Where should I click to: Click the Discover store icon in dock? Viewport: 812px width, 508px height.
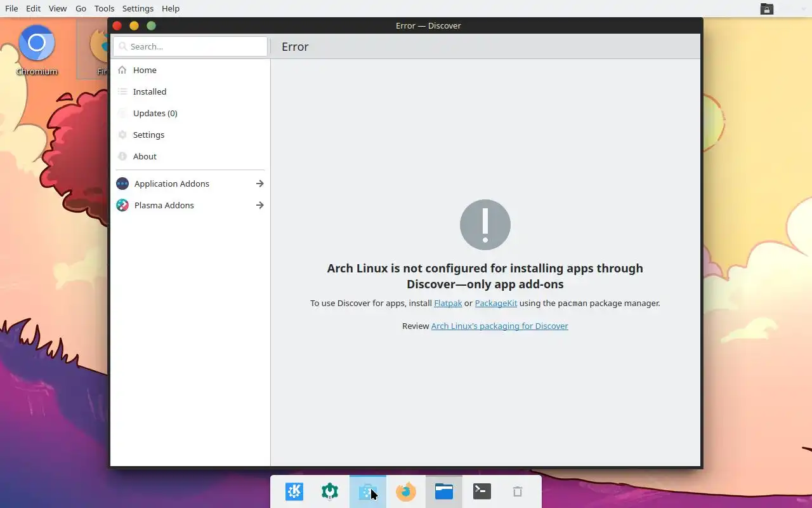click(368, 491)
